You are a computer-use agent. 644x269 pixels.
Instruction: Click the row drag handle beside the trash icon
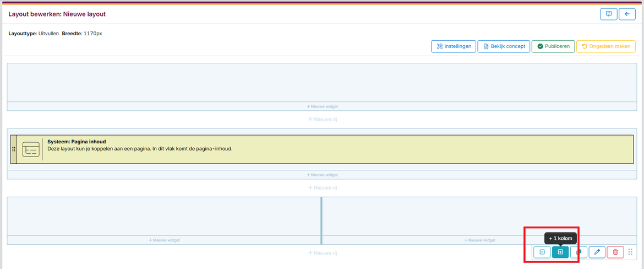pos(630,252)
